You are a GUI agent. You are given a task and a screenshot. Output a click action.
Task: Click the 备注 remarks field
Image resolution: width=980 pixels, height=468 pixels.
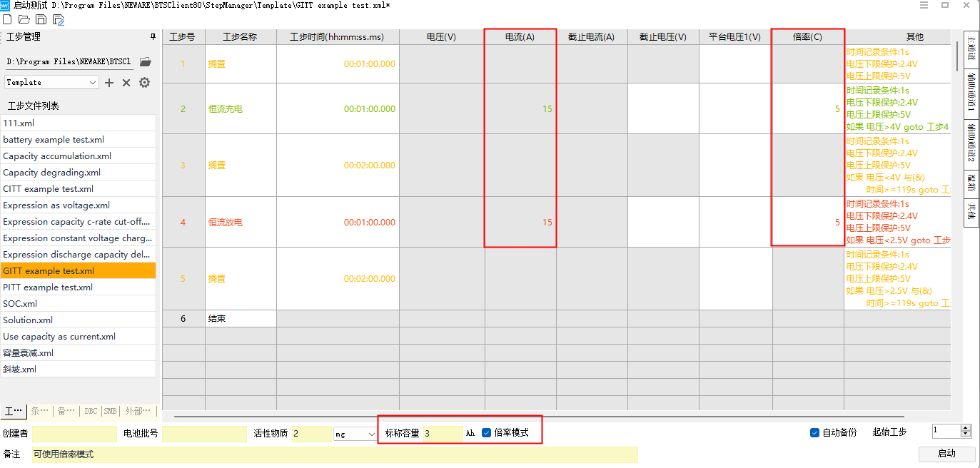point(335,454)
